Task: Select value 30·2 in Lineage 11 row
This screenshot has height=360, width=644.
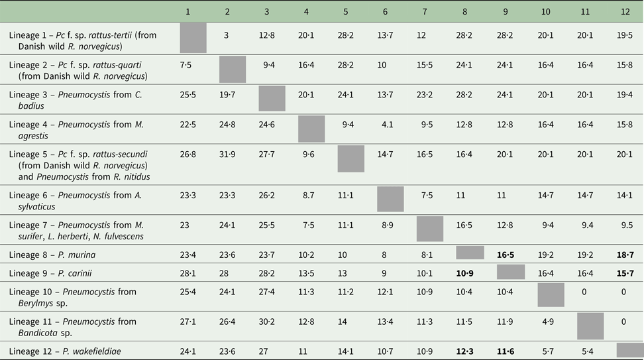Action: [266, 322]
